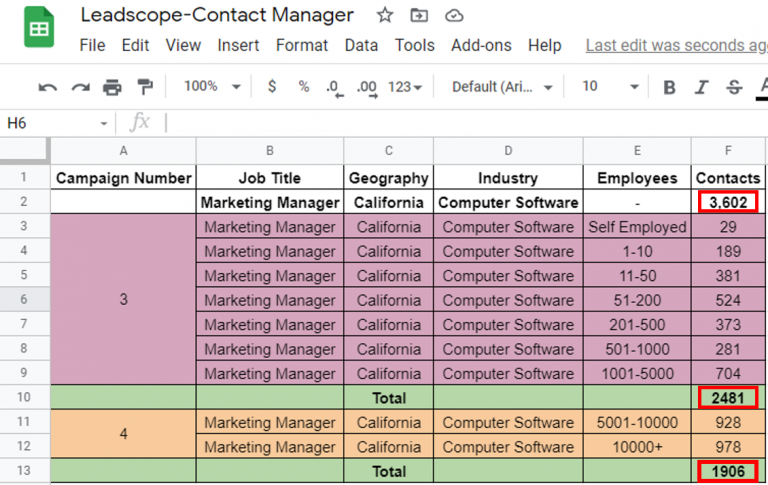Decrease decimal places button
This screenshot has height=485, width=768.
[335, 88]
